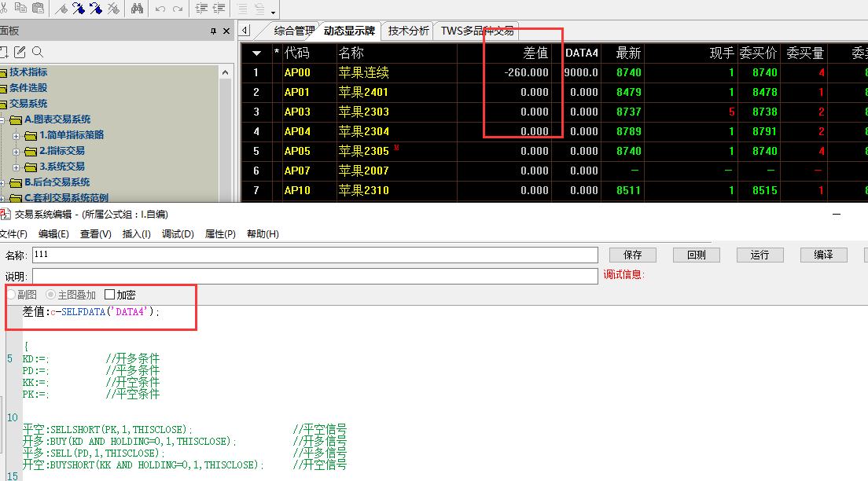Click the 编译 button
This screenshot has height=481, width=868.
(824, 255)
